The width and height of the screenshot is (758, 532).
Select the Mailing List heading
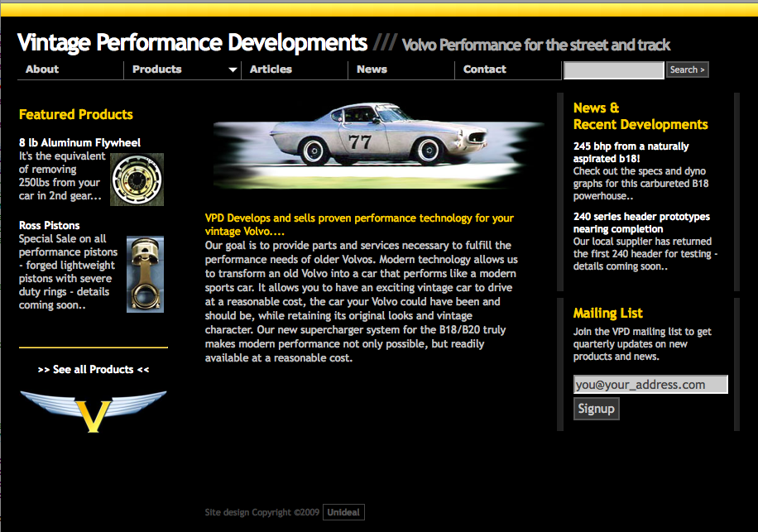(607, 313)
